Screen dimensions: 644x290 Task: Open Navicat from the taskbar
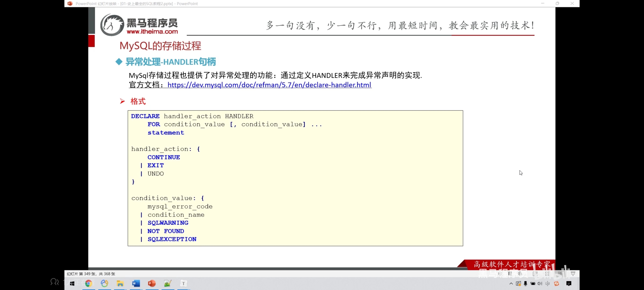pos(104,284)
